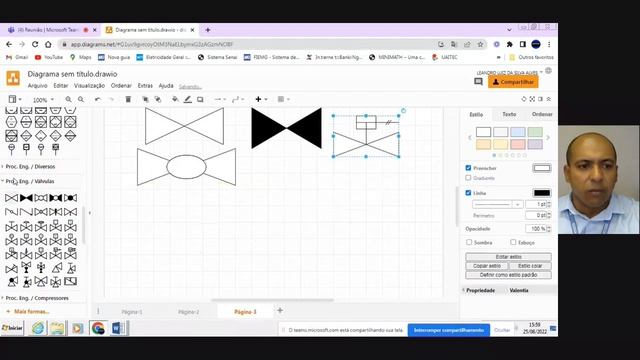Screen dimensions: 640x360
Task: Open the Editar menu
Action: coord(61,86)
